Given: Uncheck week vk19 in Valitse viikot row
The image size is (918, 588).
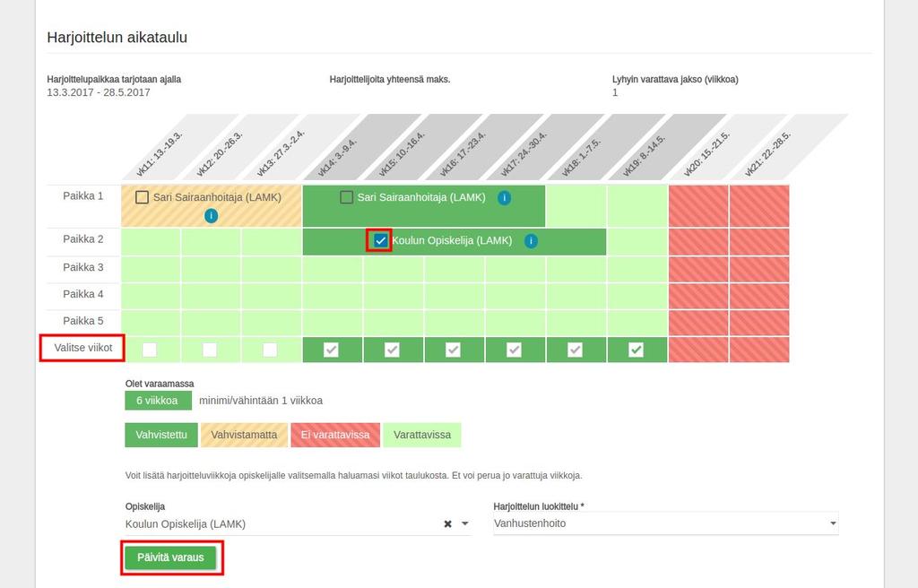Looking at the screenshot, I should (x=636, y=350).
